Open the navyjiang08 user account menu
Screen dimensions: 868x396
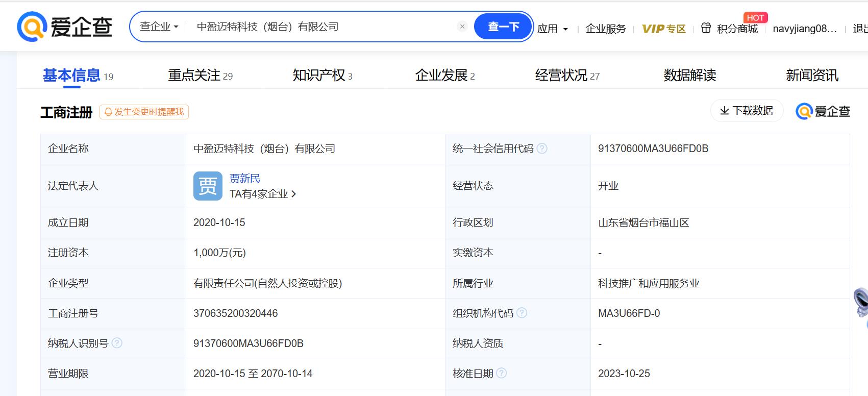pos(805,29)
